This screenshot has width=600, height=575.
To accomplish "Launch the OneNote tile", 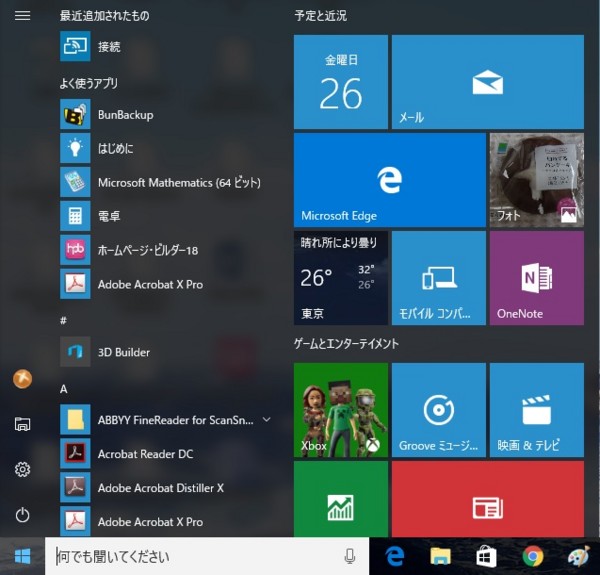I will pyautogui.click(x=537, y=278).
